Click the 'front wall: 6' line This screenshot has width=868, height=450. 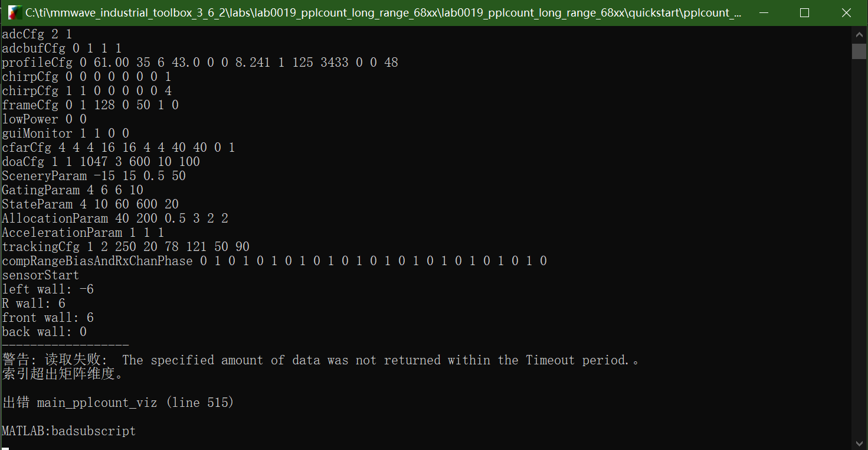(x=48, y=317)
